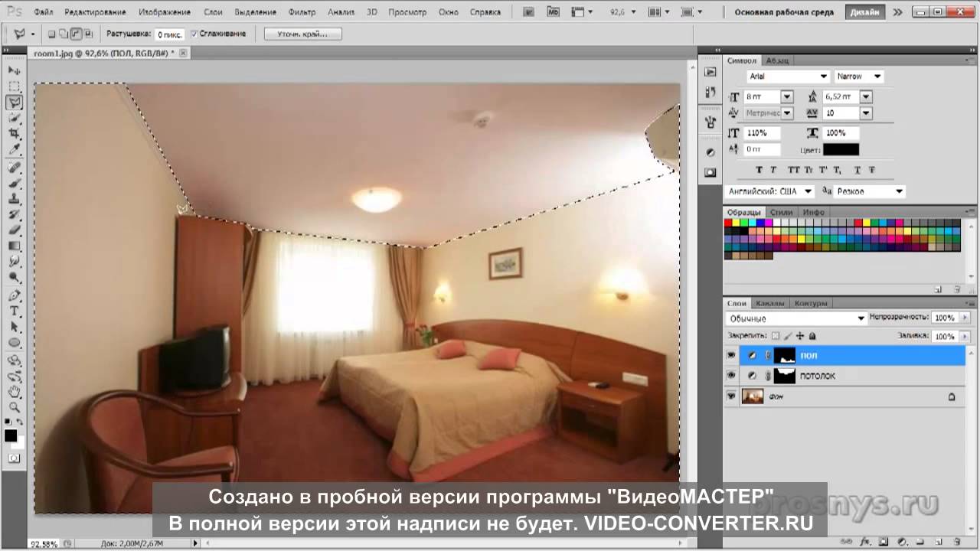
Task: Select the Brush tool
Action: pyautogui.click(x=15, y=182)
